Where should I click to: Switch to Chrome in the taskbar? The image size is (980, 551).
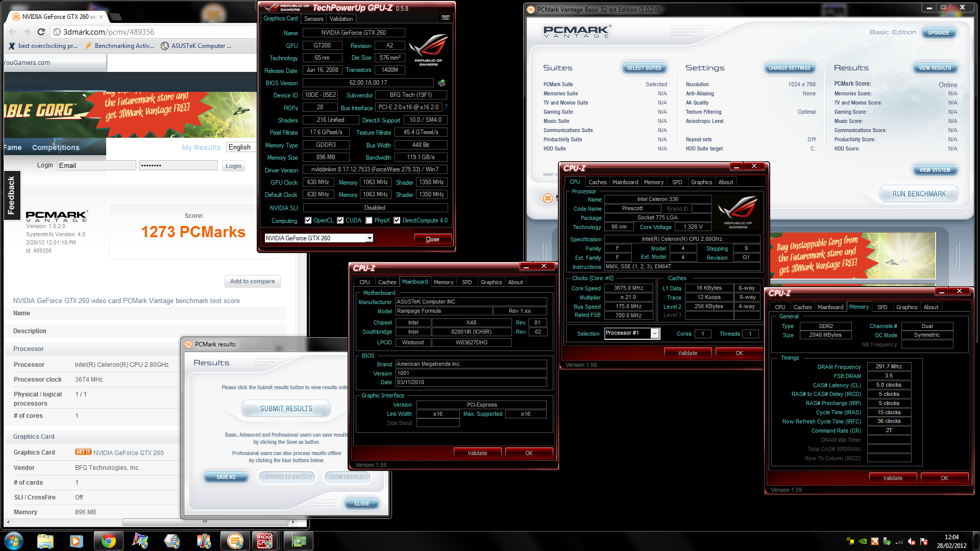pos(108,541)
